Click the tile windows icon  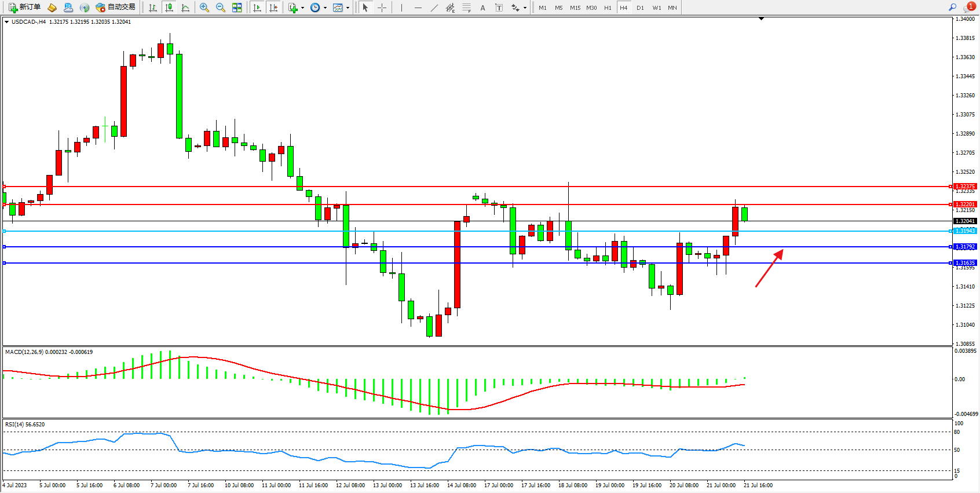(237, 8)
